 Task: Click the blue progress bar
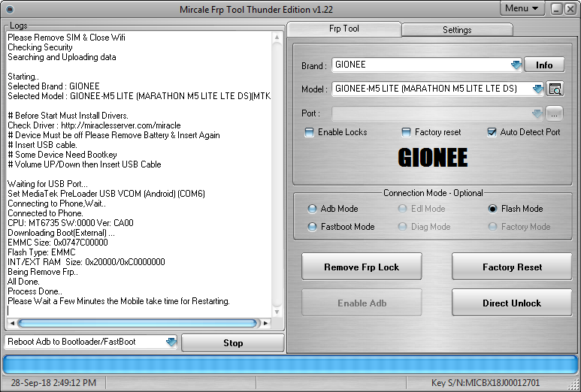point(290,364)
